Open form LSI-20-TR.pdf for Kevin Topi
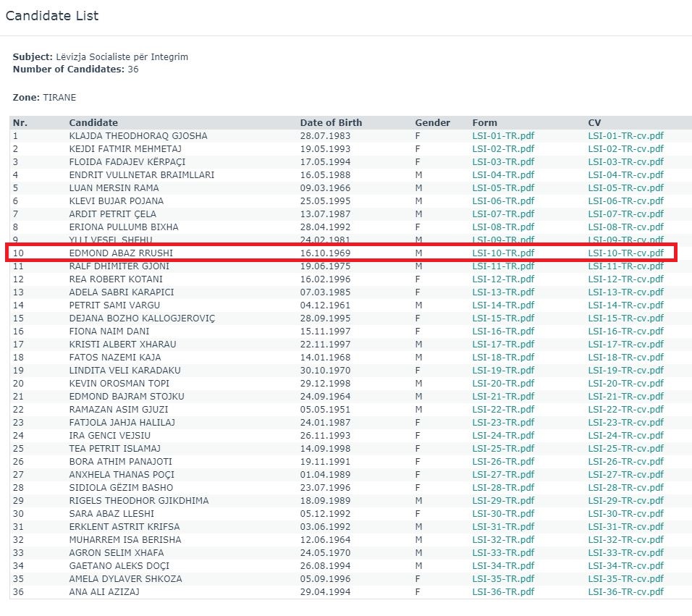The image size is (692, 616). coord(503,384)
